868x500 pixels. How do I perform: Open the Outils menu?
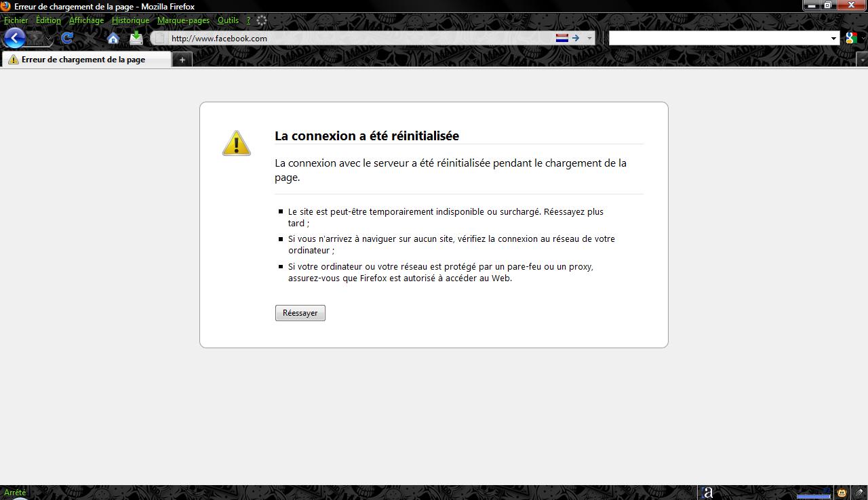point(228,20)
